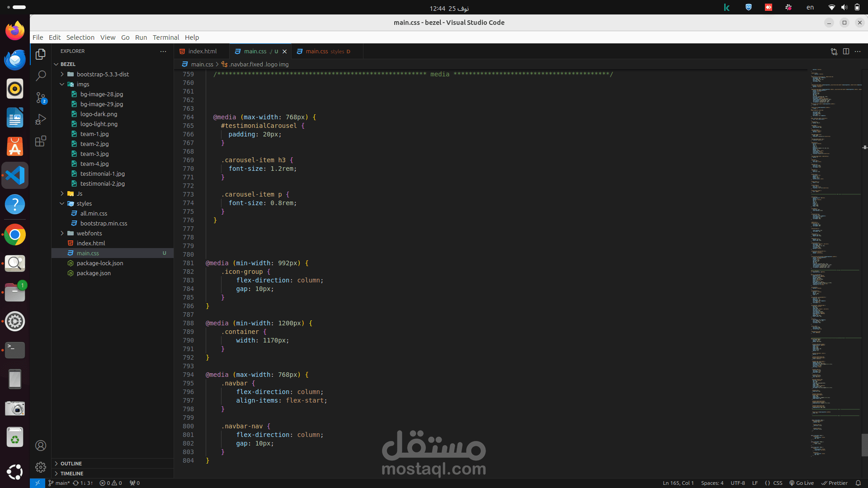Click the Split Editor Right icon
Viewport: 868px width, 488px height.
click(846, 52)
